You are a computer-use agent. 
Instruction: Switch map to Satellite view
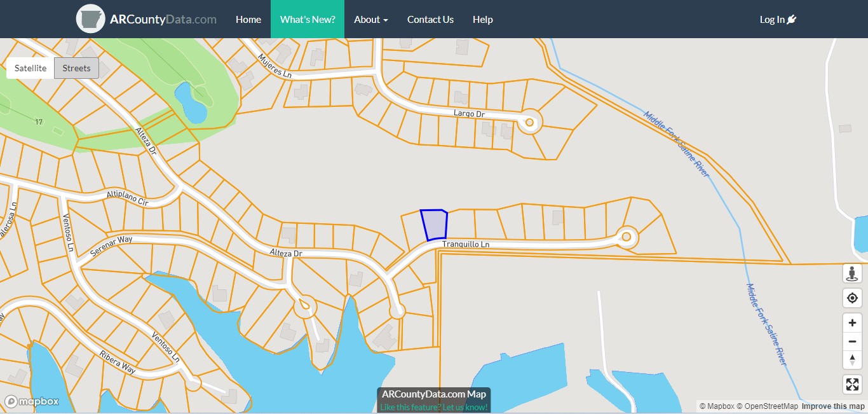31,68
